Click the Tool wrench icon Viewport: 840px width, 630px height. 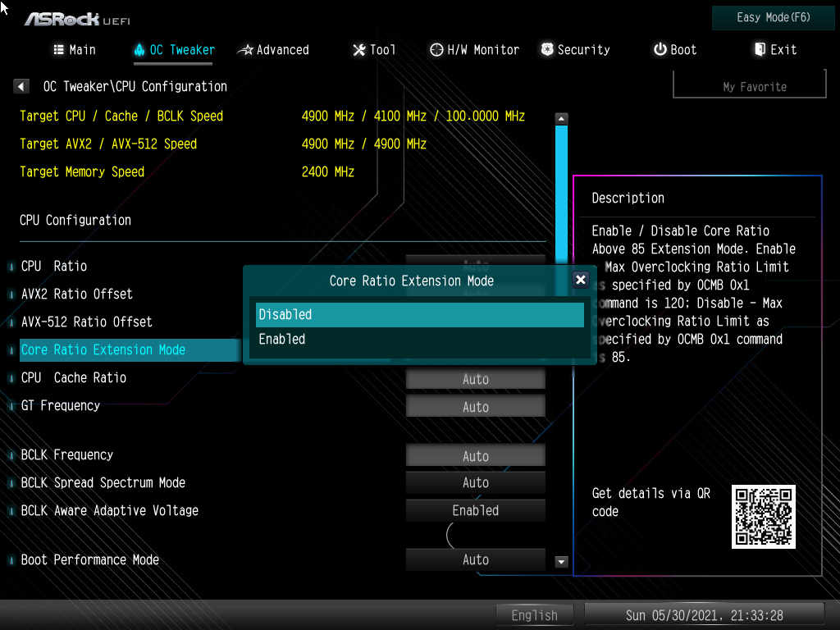359,50
